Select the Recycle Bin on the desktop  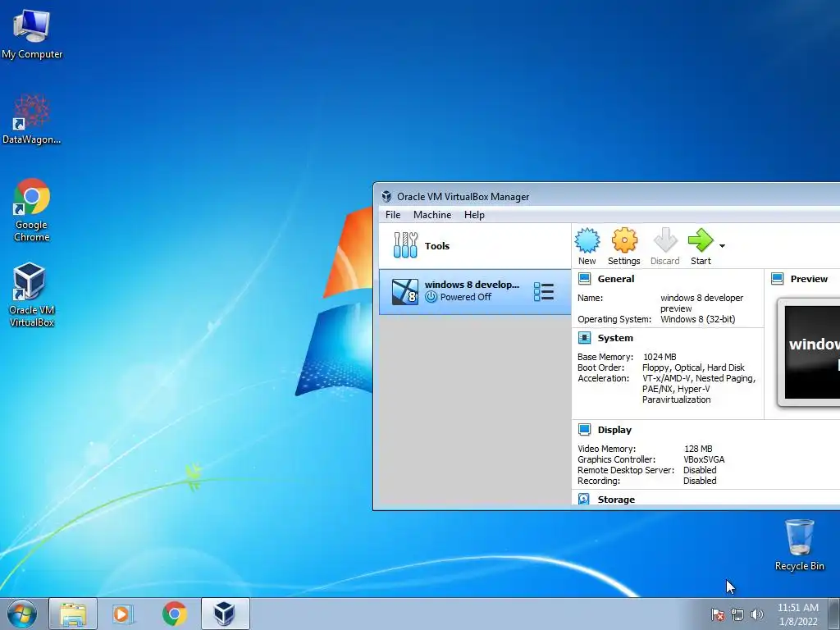tap(799, 545)
